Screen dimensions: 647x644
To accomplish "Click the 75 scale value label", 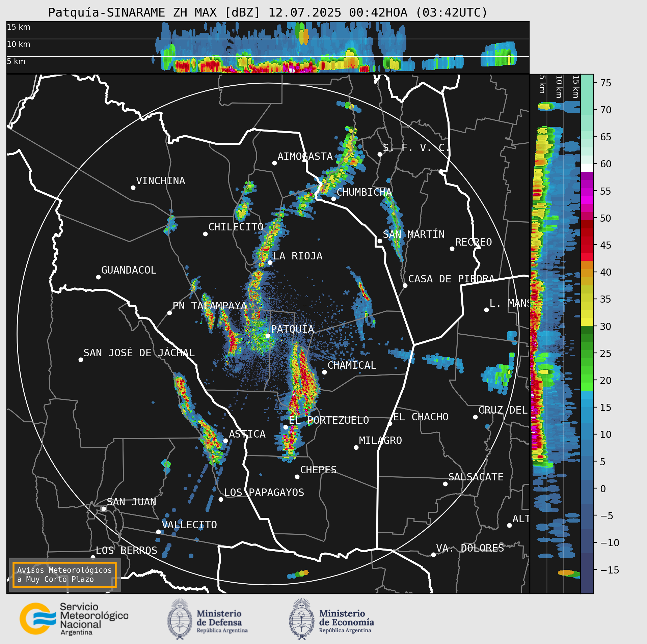I will pyautogui.click(x=606, y=83).
